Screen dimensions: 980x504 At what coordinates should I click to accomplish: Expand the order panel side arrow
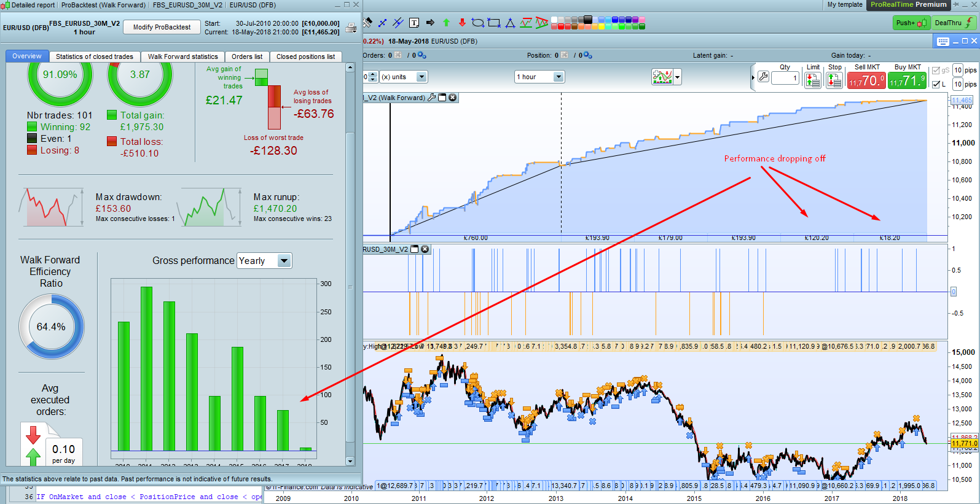pyautogui.click(x=753, y=77)
